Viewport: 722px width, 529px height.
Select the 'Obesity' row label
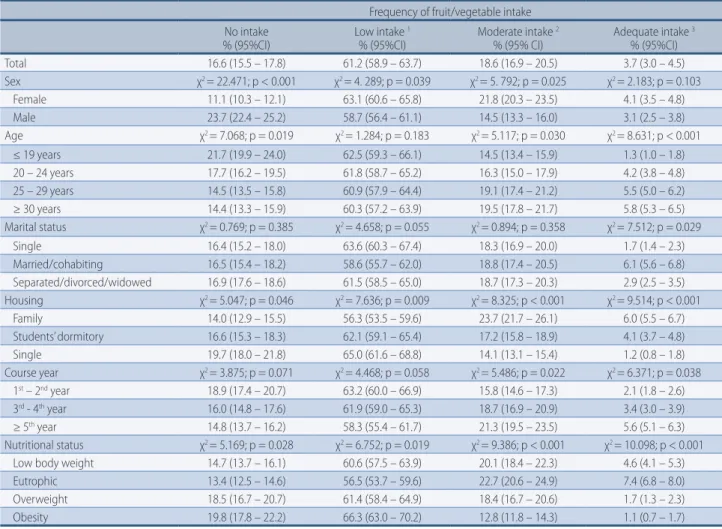pos(30,517)
